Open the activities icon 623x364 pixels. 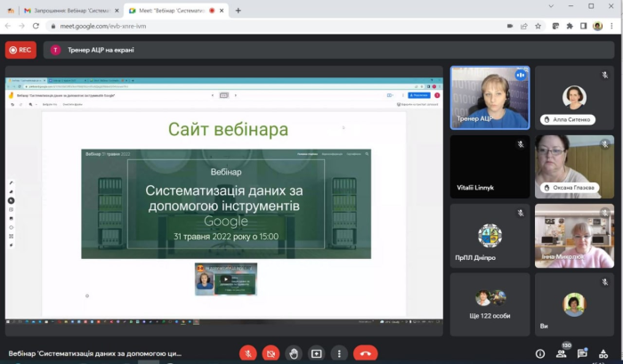tap(603, 353)
